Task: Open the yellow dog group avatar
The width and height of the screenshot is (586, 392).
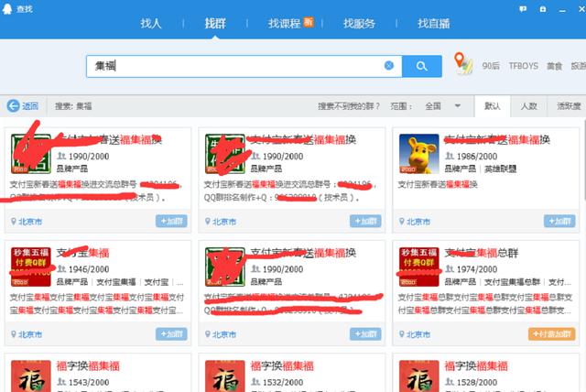Action: coord(419,154)
